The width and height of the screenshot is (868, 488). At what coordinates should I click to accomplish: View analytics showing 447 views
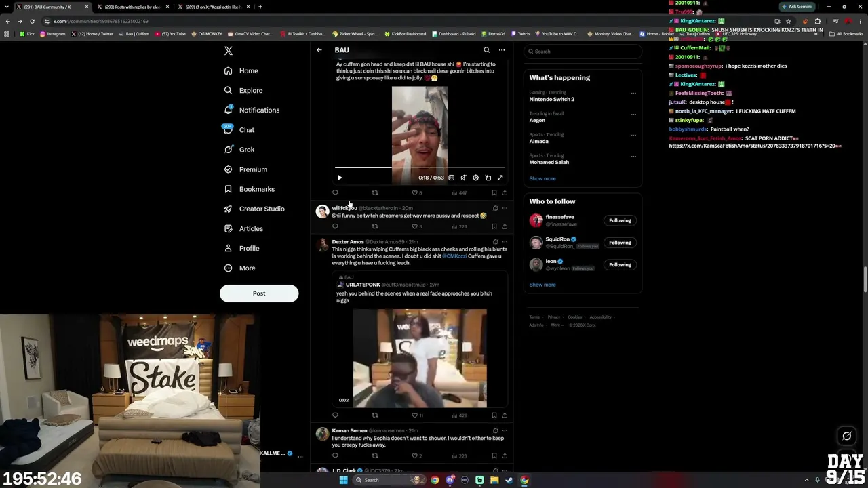point(459,192)
